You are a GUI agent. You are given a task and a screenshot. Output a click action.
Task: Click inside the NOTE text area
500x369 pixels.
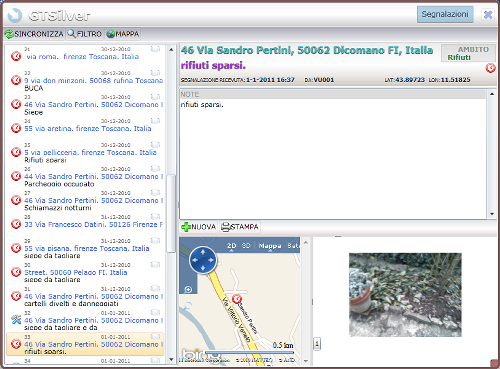tap(333, 158)
